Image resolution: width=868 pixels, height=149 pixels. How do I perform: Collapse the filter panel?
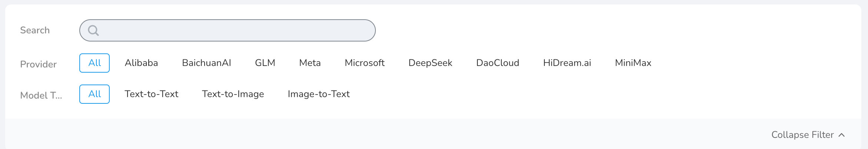pos(802,135)
